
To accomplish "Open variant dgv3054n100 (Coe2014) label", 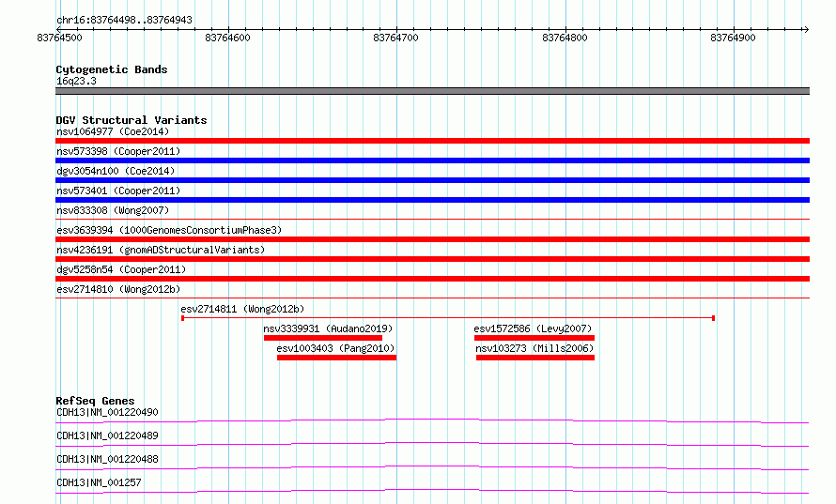I will (116, 171).
